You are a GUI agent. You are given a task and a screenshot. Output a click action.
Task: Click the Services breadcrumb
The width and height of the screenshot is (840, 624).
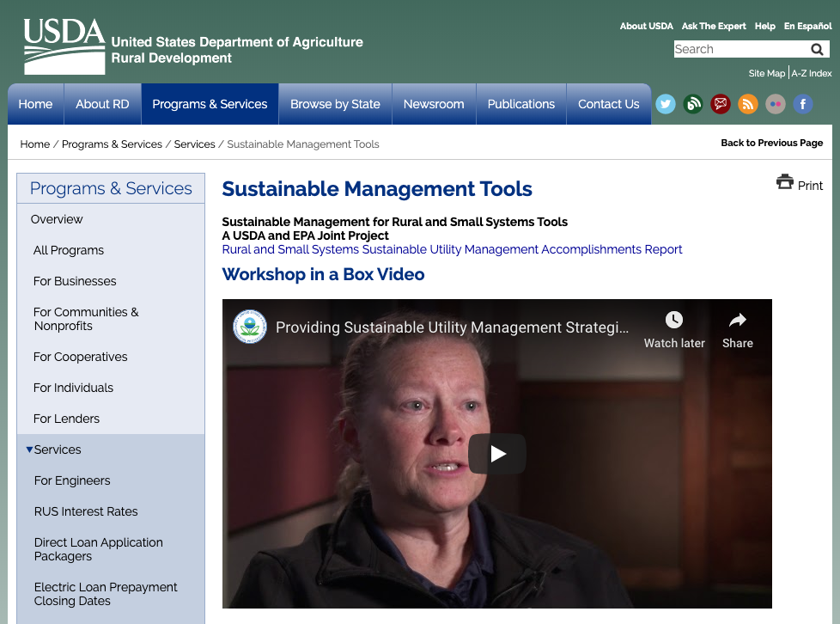(x=194, y=144)
